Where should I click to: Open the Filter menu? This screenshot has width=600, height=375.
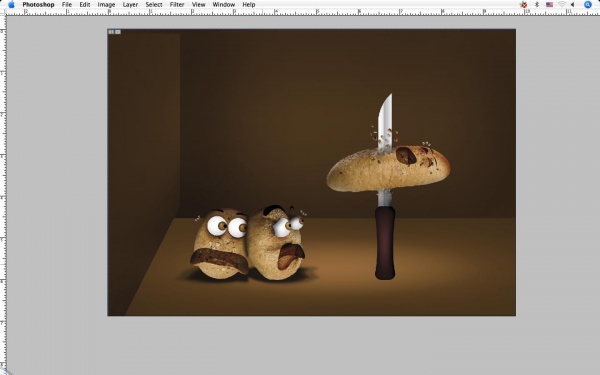click(x=177, y=5)
